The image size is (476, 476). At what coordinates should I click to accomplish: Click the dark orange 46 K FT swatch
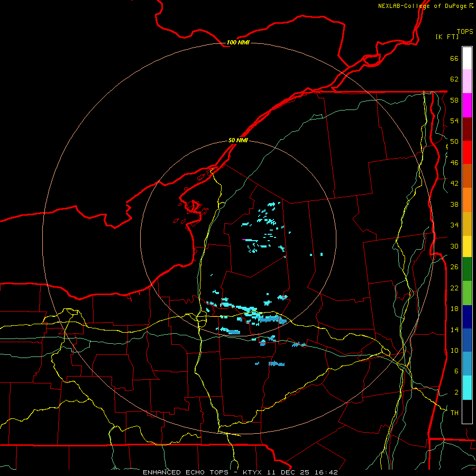467,176
